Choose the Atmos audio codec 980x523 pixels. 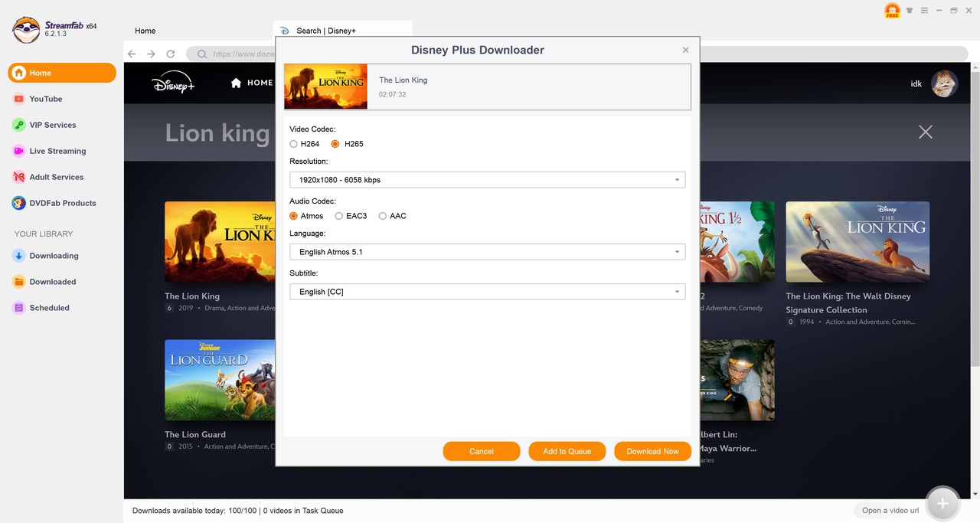(x=294, y=216)
